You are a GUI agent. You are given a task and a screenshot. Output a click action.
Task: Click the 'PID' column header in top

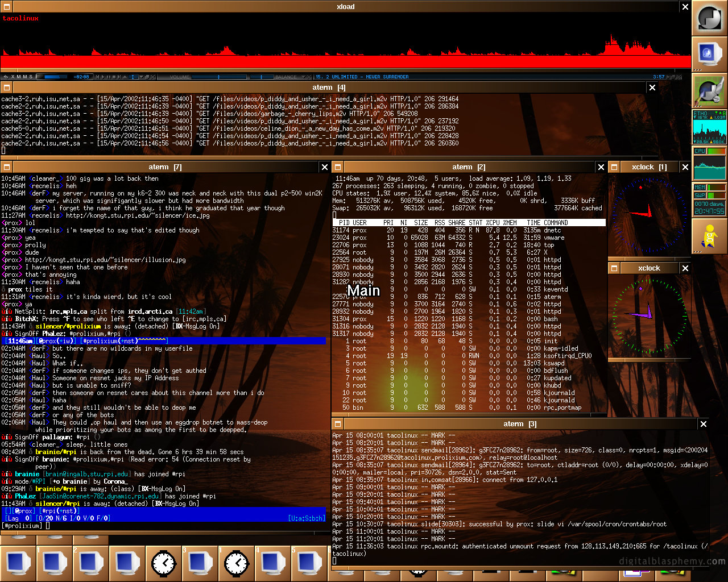(x=344, y=223)
